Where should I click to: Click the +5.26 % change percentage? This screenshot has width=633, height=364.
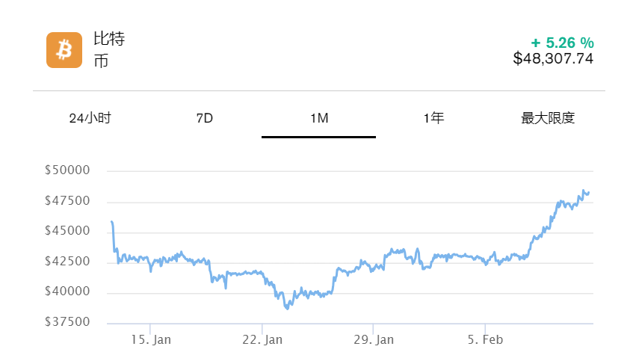[x=562, y=42]
